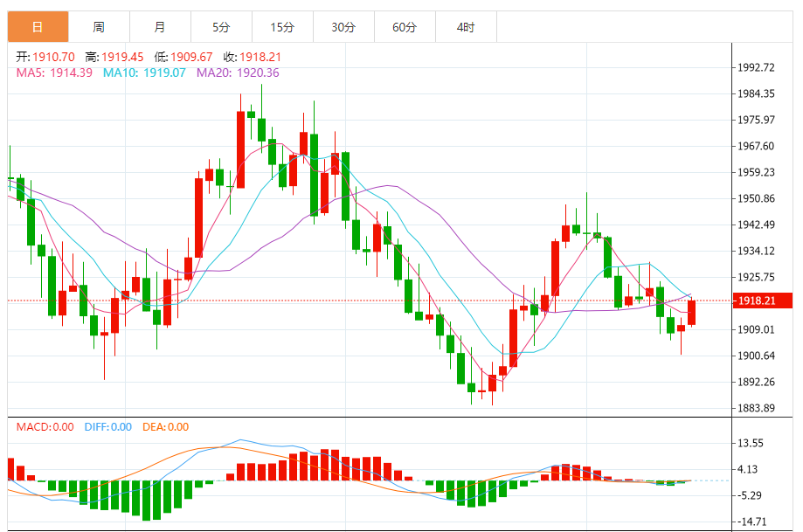Click the 高: 1919.45 high price
Screen dimensions: 803x532
pyautogui.click(x=114, y=57)
